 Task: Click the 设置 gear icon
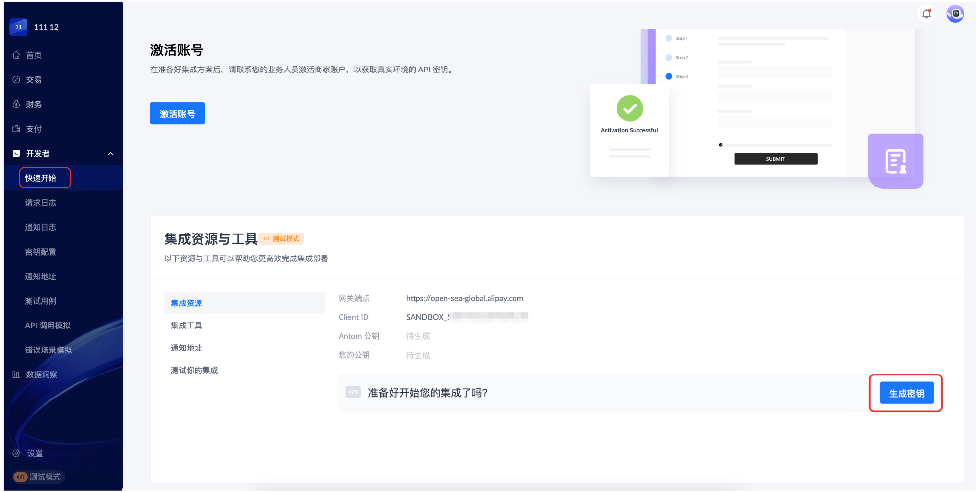[16, 453]
